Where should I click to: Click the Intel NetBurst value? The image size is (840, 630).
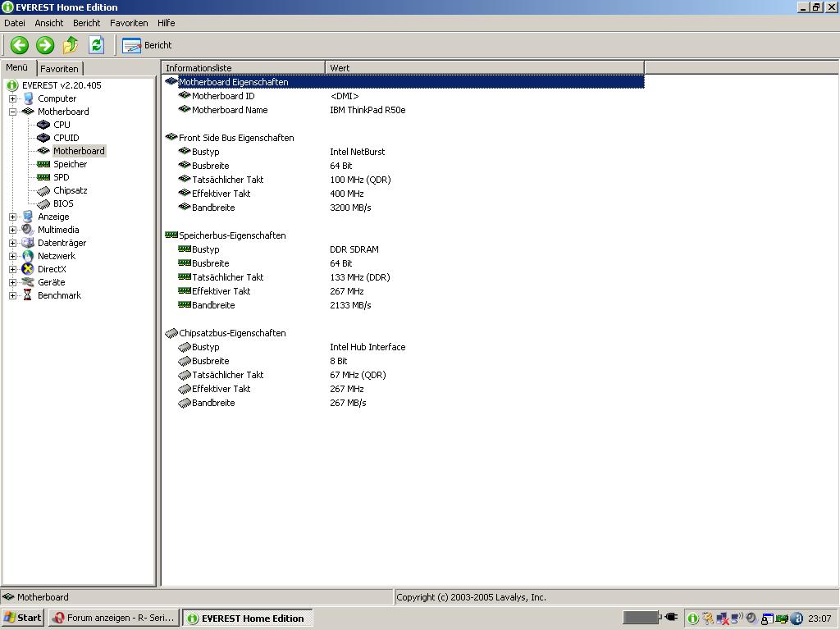(x=358, y=152)
